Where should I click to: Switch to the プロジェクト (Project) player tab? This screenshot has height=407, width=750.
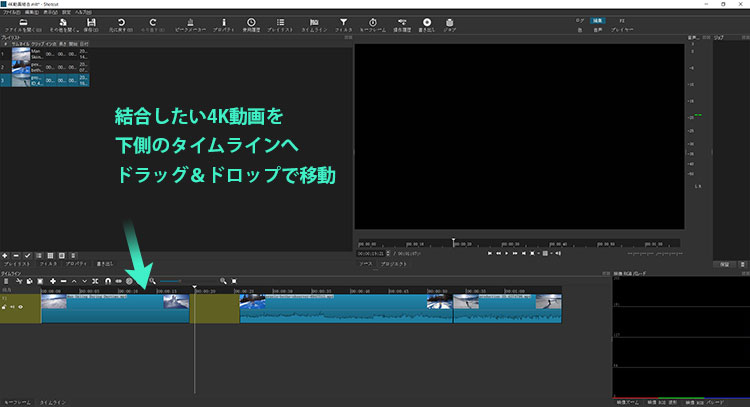394,264
